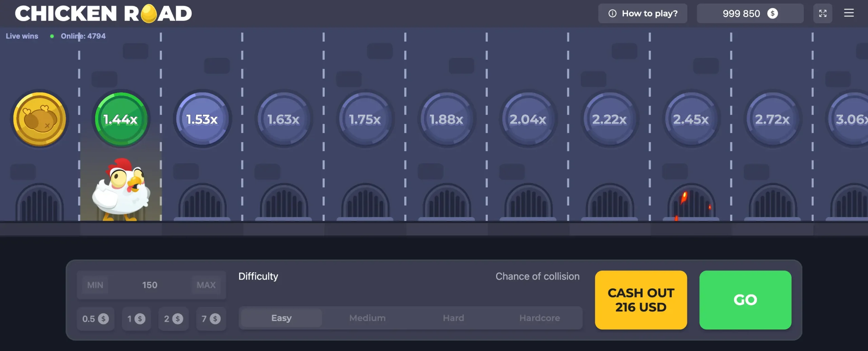Click the 1.88x multiplier coin
This screenshot has height=351, width=868.
point(447,119)
